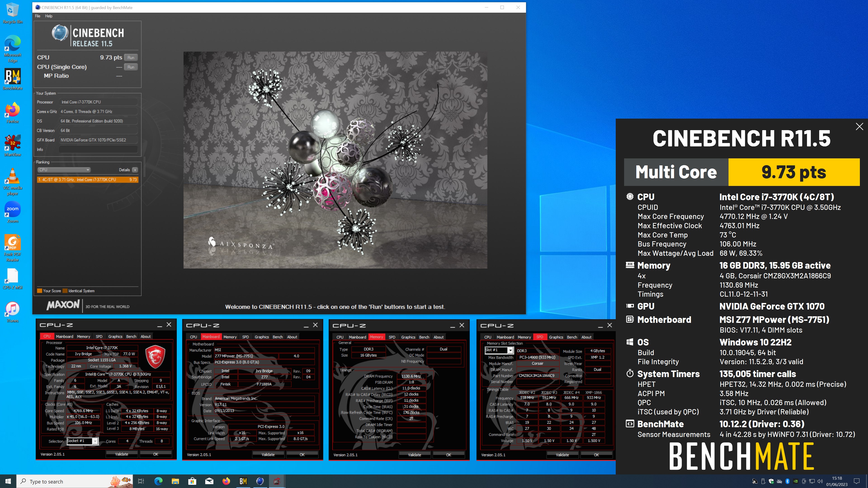Click the Windows Start button

(x=8, y=481)
